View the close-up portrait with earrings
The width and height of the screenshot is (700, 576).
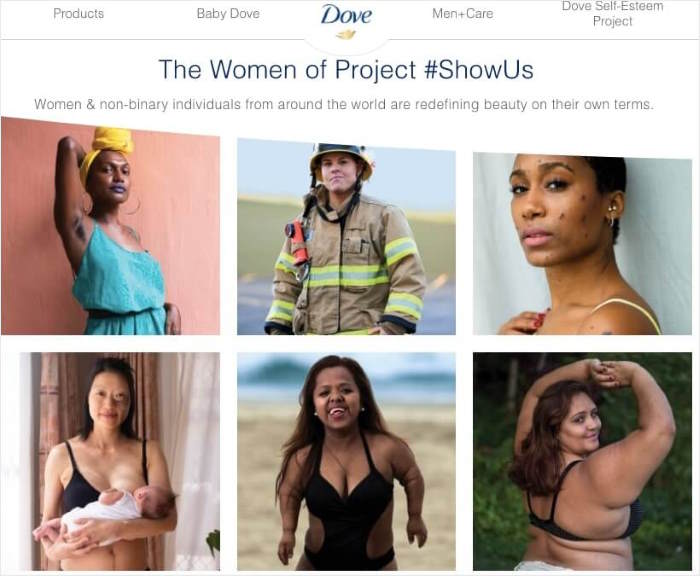click(583, 244)
